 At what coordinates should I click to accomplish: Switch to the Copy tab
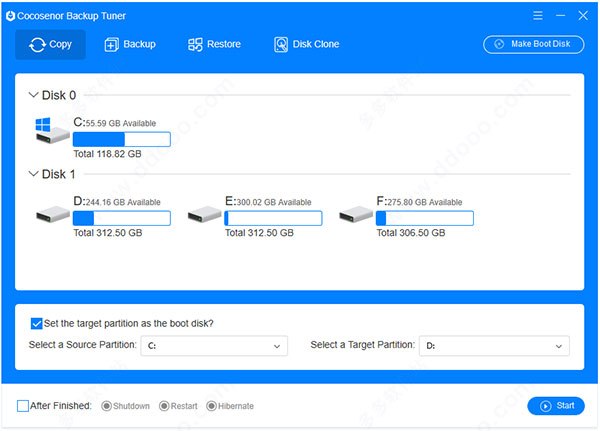point(50,45)
